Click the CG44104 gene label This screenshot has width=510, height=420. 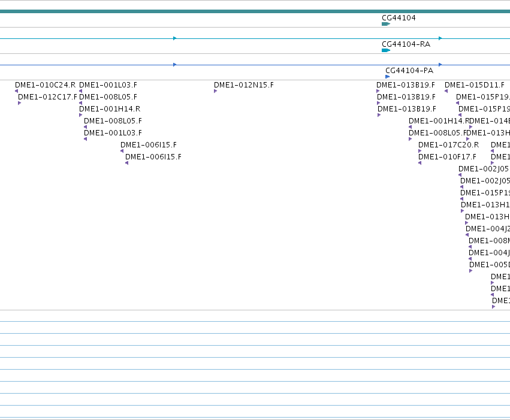click(x=399, y=18)
